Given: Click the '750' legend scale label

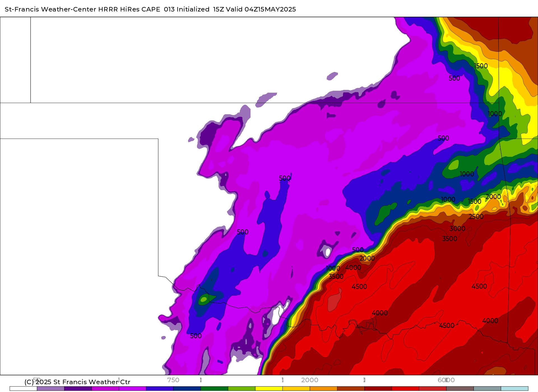Looking at the screenshot, I should point(173,380).
